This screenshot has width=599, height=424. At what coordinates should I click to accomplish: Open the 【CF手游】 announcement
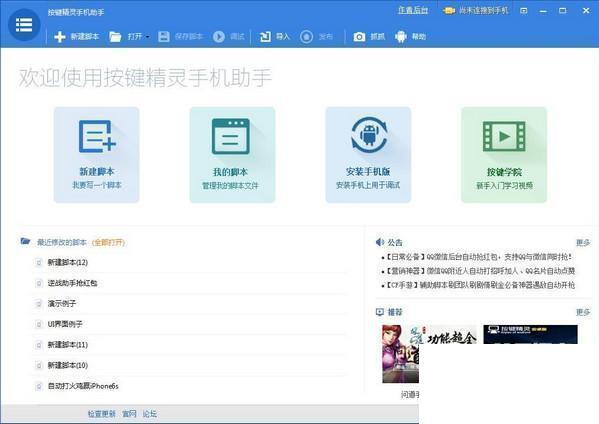[480, 285]
